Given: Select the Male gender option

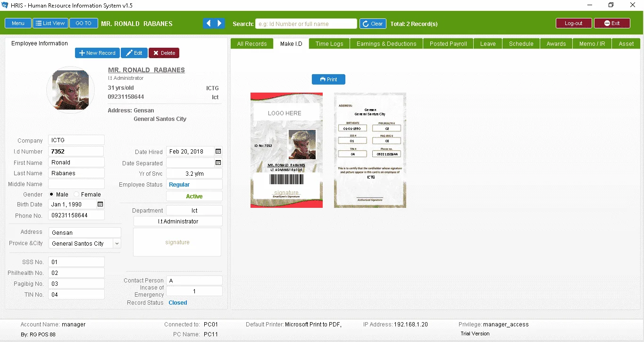Looking at the screenshot, I should coord(59,195).
